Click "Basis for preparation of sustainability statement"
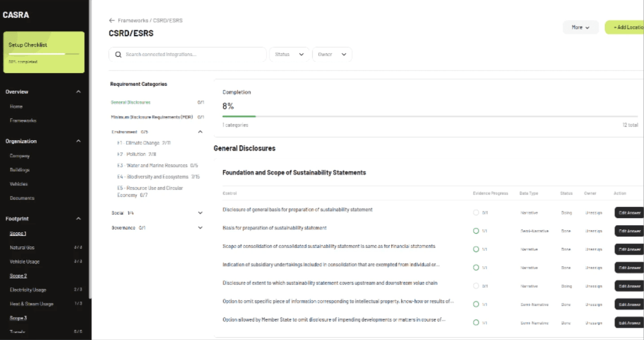Image resolution: width=644 pixels, height=340 pixels. [274, 228]
